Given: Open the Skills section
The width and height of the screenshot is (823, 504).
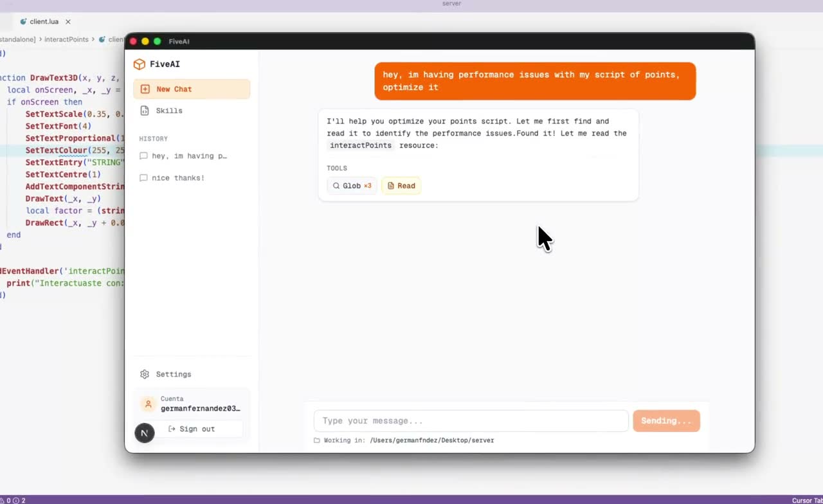Looking at the screenshot, I should pos(192,111).
